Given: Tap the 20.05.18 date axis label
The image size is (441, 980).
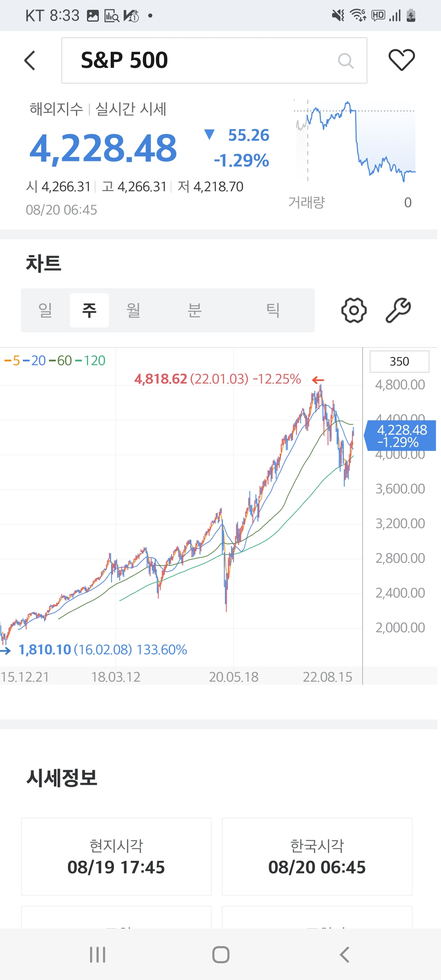Looking at the screenshot, I should pyautogui.click(x=234, y=677).
